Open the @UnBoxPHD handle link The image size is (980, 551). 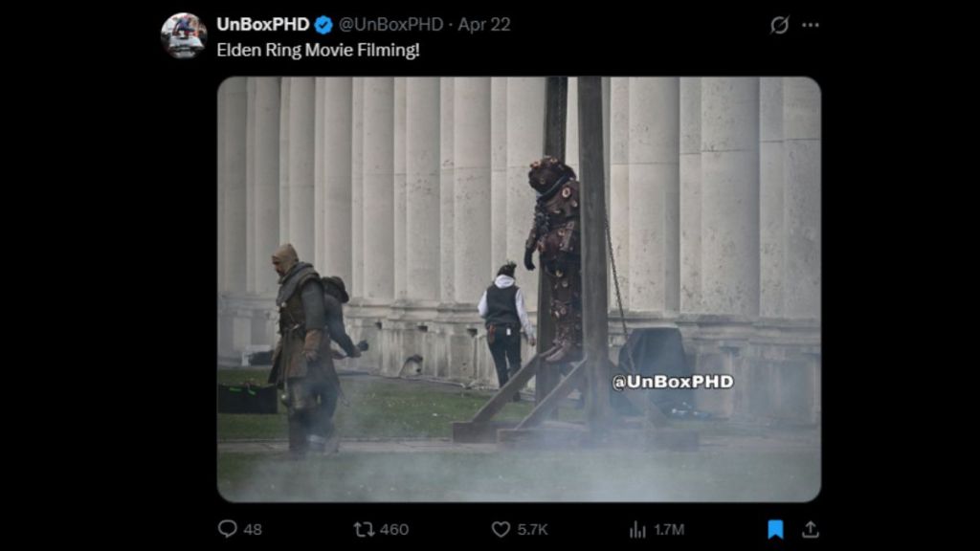pyautogui.click(x=390, y=24)
